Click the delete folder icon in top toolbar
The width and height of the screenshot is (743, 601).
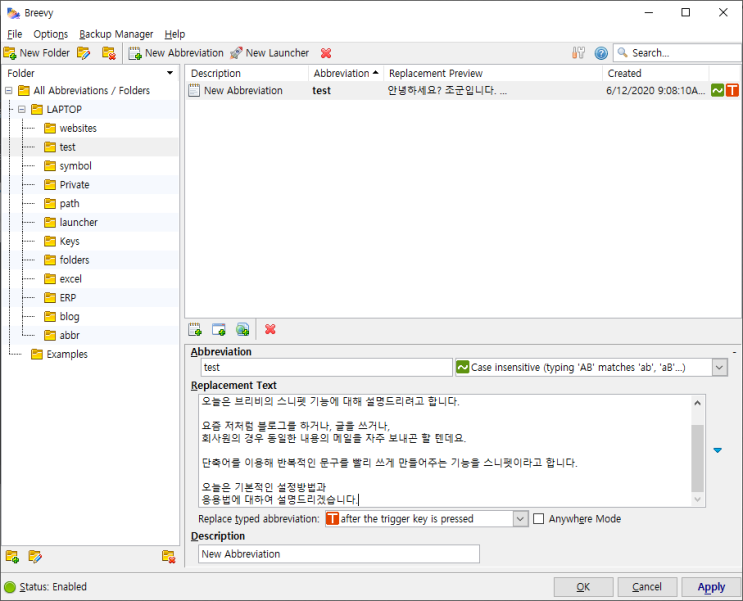(109, 53)
